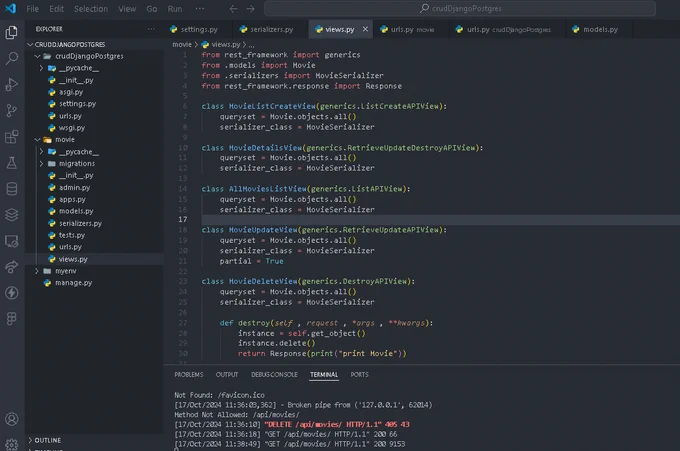680x451 pixels.
Task: Open the Figma icon in activity bar
Action: pyautogui.click(x=12, y=319)
